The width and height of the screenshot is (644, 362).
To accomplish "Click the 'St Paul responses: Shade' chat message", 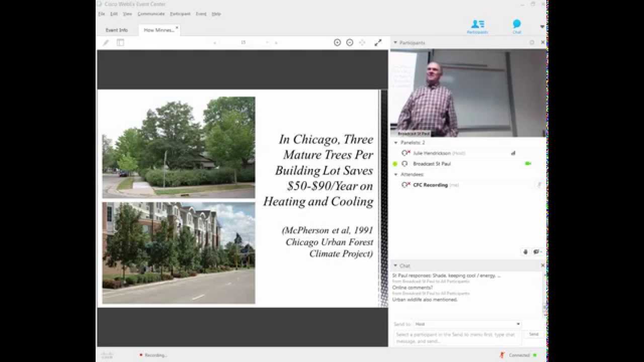I will tap(447, 276).
